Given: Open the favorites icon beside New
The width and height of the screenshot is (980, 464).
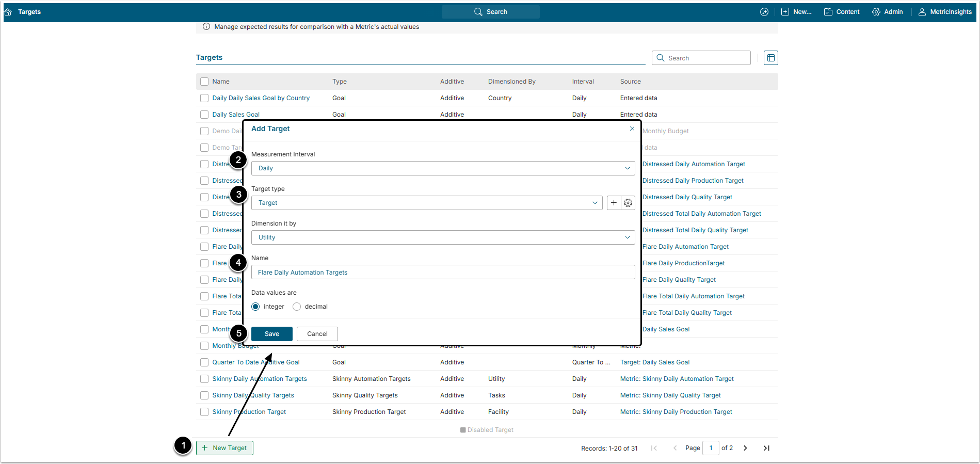Looking at the screenshot, I should click(764, 12).
